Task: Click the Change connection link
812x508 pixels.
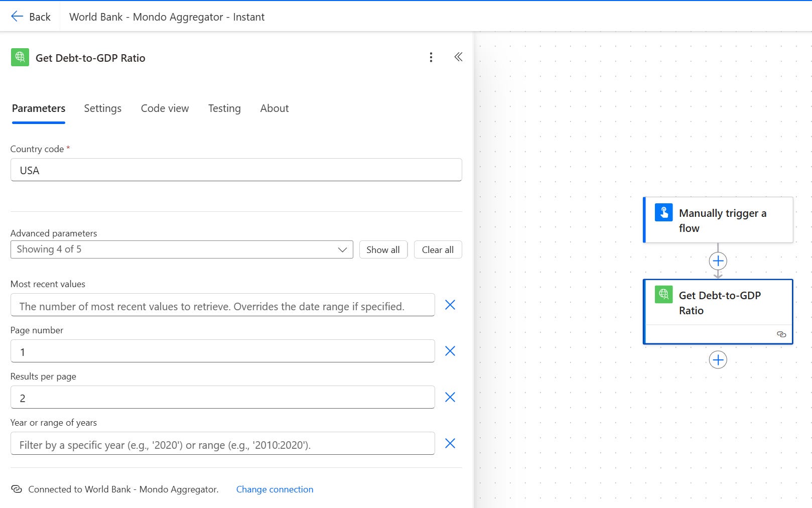Action: point(275,489)
